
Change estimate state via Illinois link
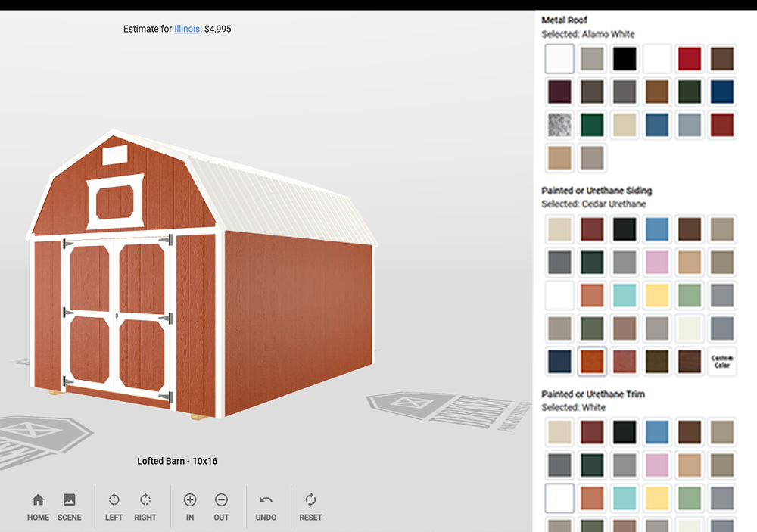coord(187,29)
